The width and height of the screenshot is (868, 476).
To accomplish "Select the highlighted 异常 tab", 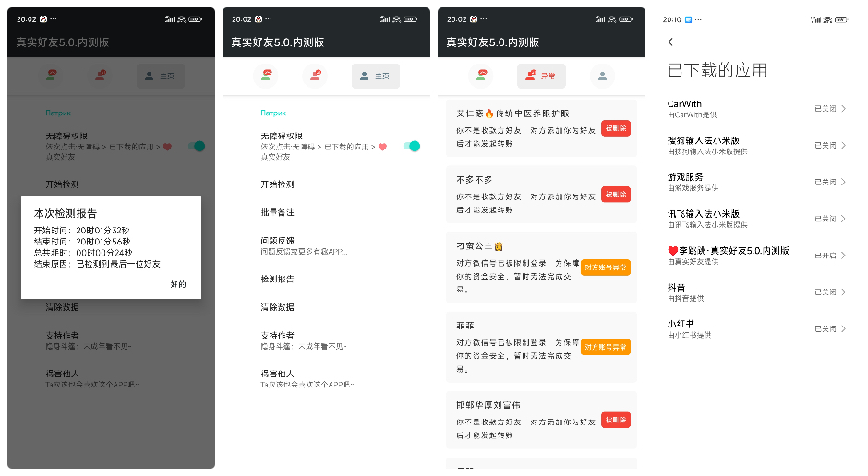I will [540, 76].
